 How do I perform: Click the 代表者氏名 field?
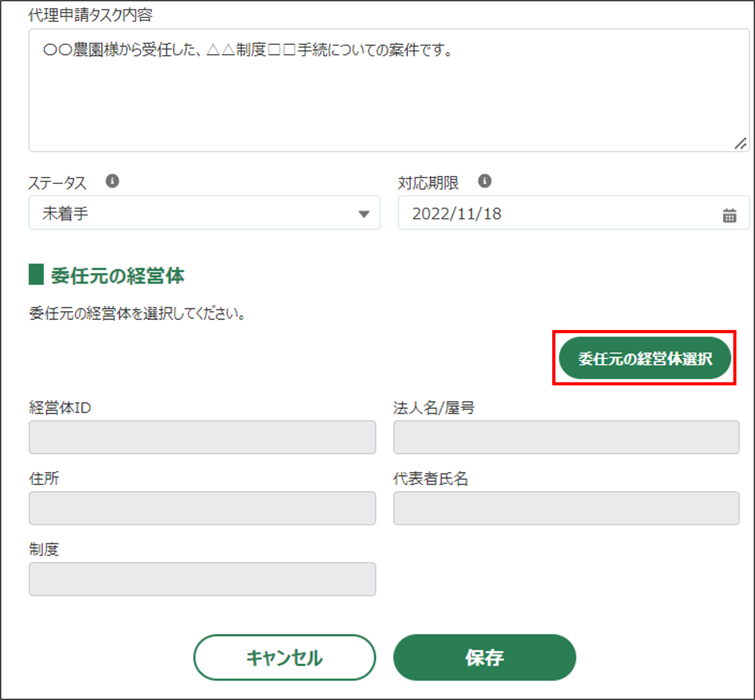(x=566, y=508)
